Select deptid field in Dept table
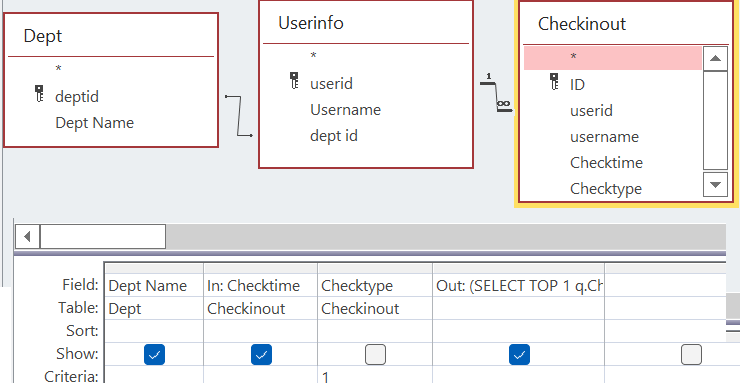Screen dimensions: 740x383 click(x=77, y=97)
